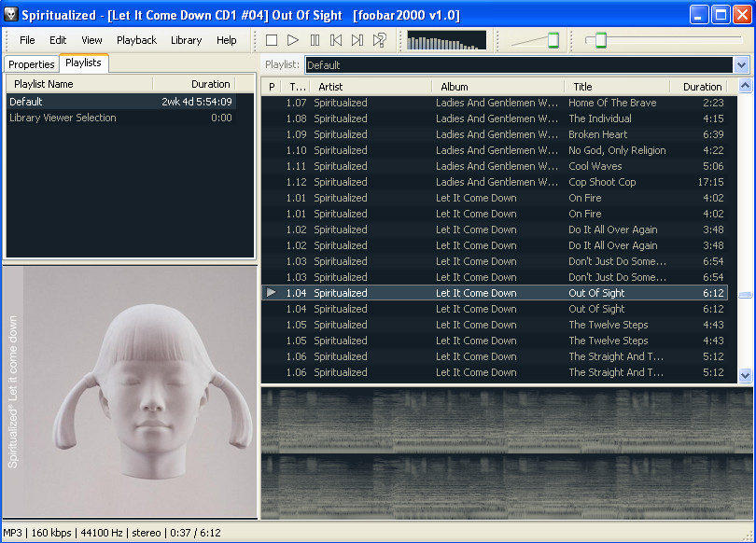Select the Cool Waves track
Screen dimensions: 756x543
pos(496,166)
